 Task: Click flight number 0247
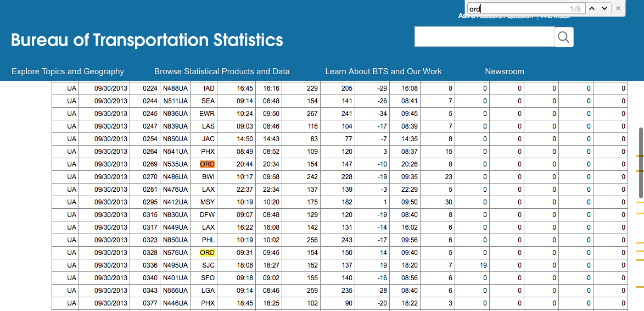click(x=150, y=126)
